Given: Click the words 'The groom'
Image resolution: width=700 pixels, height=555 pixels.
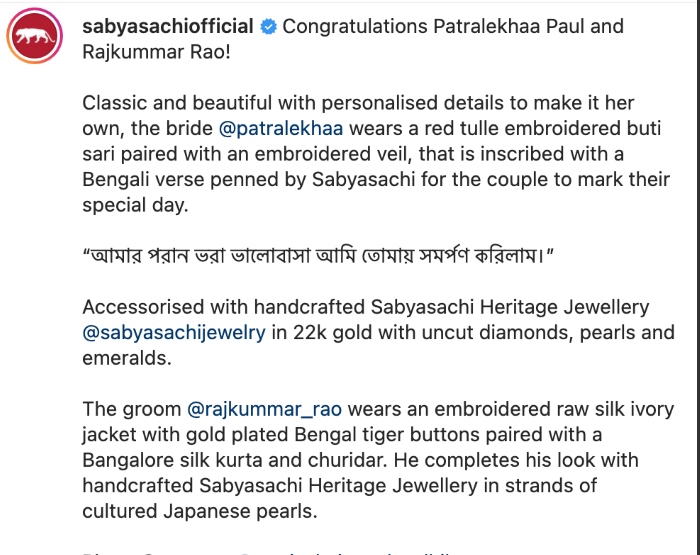Looking at the screenshot, I should [131, 410].
